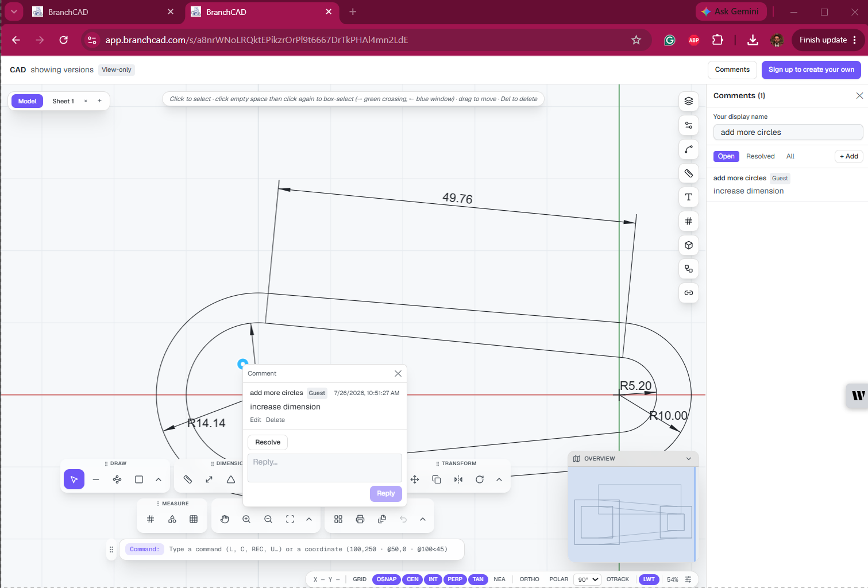Open the browser tab list dropdown arrow
Screen dimensions: 868x588
coord(14,11)
